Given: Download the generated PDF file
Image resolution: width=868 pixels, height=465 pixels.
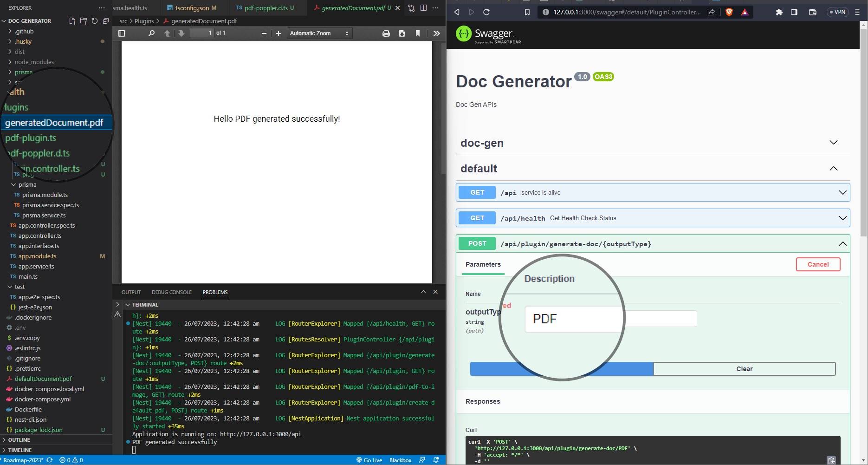Looking at the screenshot, I should [x=402, y=33].
